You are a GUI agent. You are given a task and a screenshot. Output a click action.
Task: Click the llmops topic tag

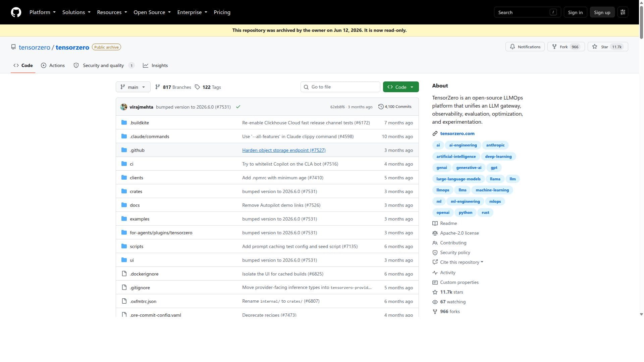pyautogui.click(x=443, y=190)
